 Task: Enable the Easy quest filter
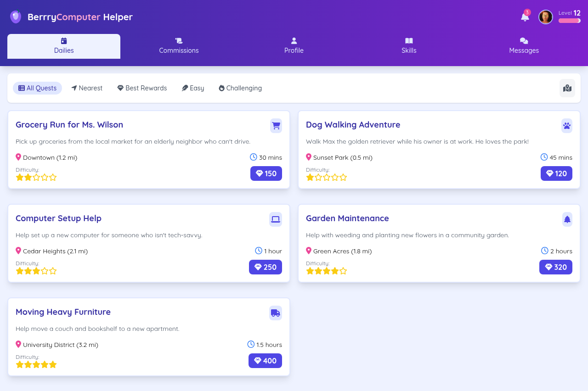click(192, 88)
